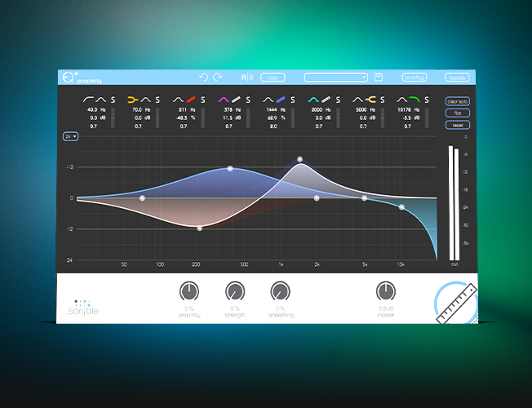The height and width of the screenshot is (408, 532).
Task: Save the current preset with disk icon
Action: click(379, 78)
